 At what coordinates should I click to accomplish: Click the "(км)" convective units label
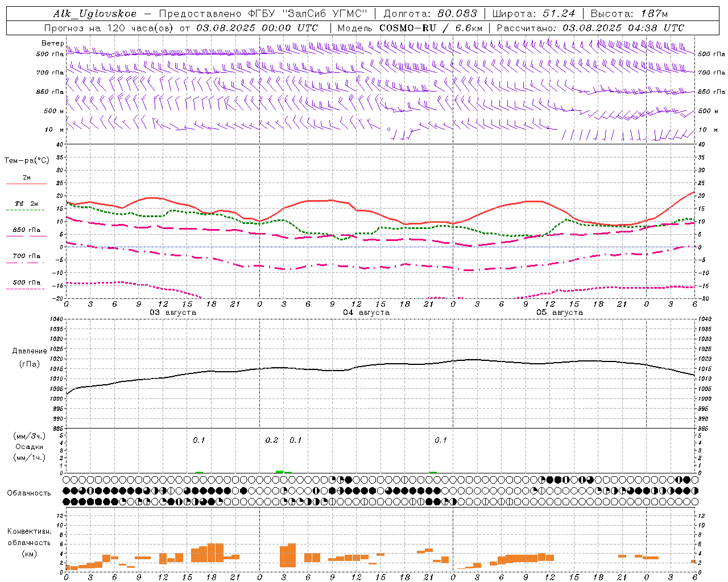(30, 554)
